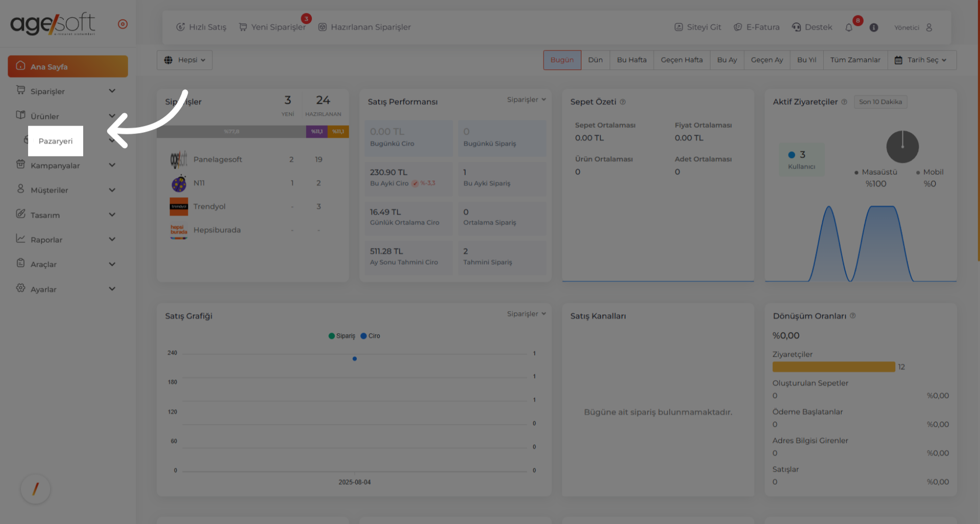980x524 pixels.
Task: Open notifications bell icon
Action: point(849,28)
